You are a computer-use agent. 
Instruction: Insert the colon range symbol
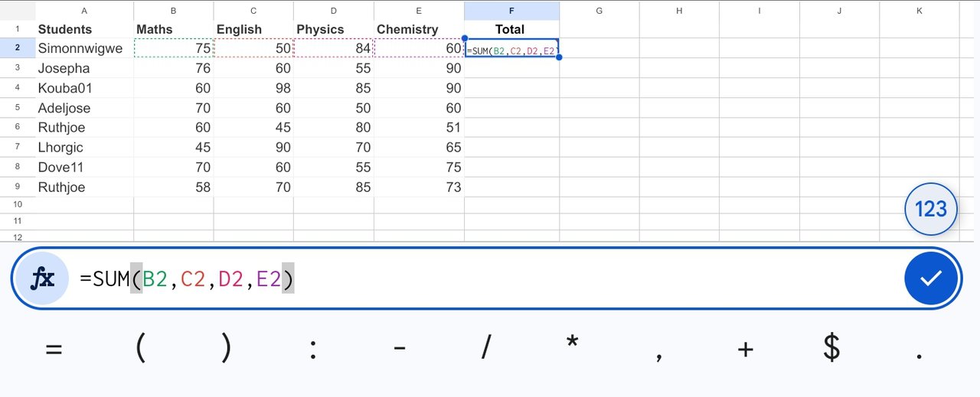pyautogui.click(x=313, y=350)
